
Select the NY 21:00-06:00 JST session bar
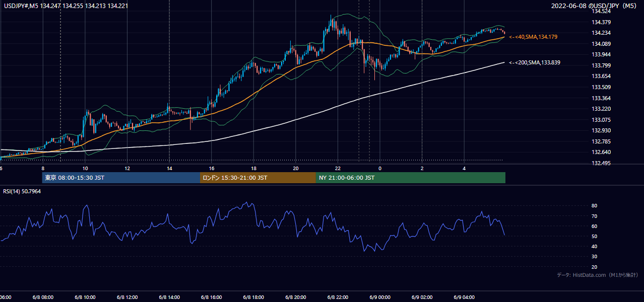pos(411,178)
